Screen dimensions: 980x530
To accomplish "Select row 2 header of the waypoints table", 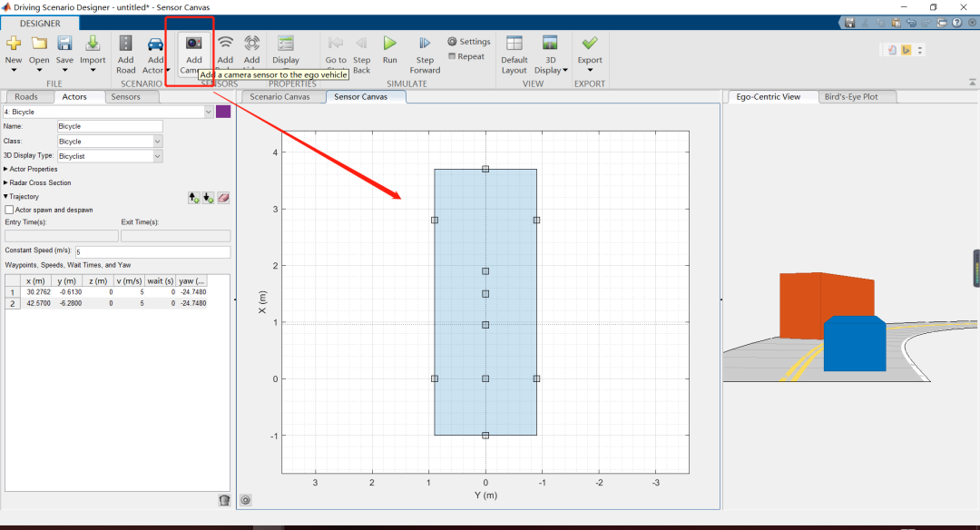I will click(x=13, y=303).
